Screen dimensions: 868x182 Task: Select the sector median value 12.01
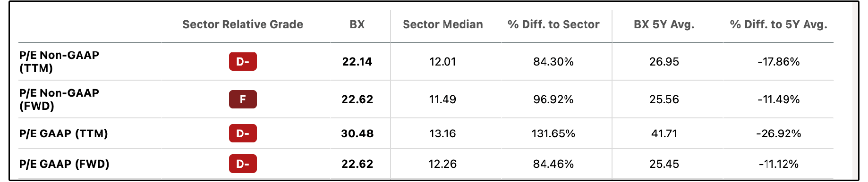click(x=443, y=61)
